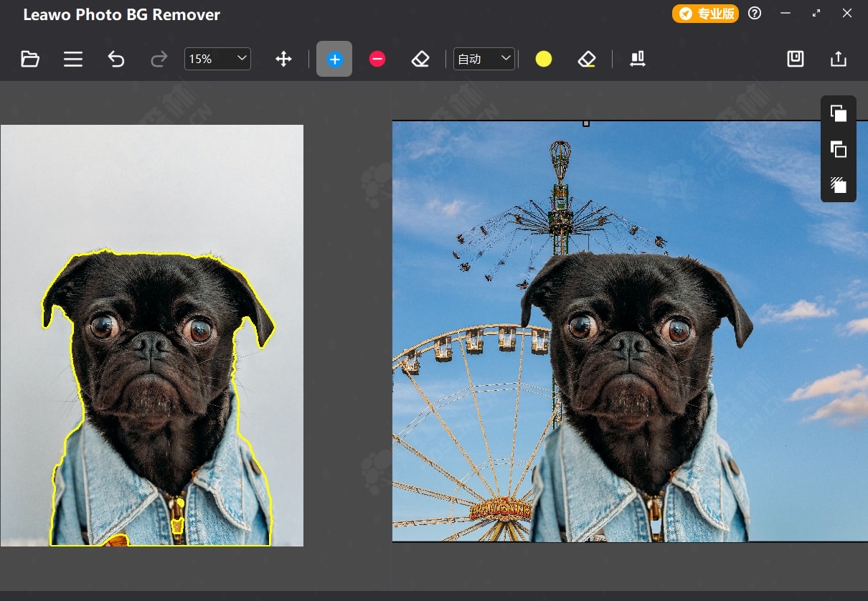The height and width of the screenshot is (601, 868).
Task: Toggle the blue plus add-area brush
Action: coord(334,59)
